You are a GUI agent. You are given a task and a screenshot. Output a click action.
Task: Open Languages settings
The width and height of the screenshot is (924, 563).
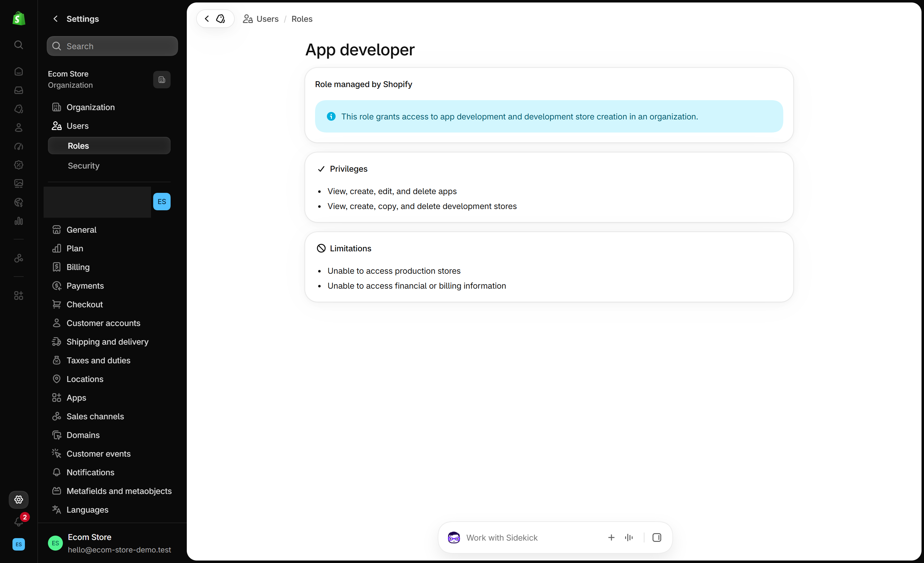coord(109,510)
